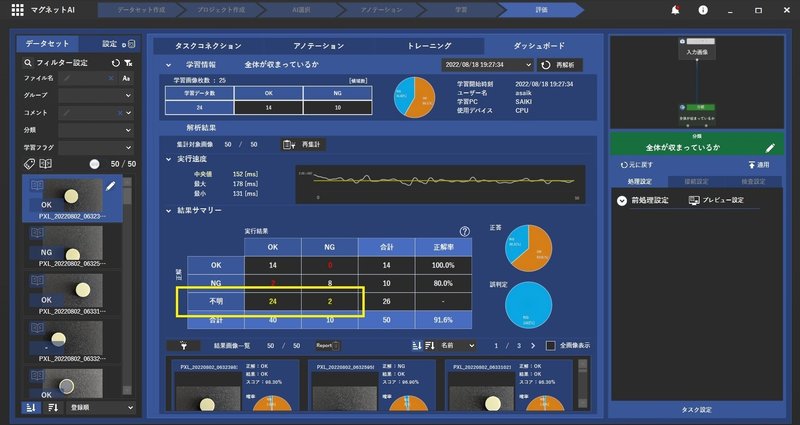Click the dataset list scrollbar
The height and width of the screenshot is (425, 800).
point(127,286)
